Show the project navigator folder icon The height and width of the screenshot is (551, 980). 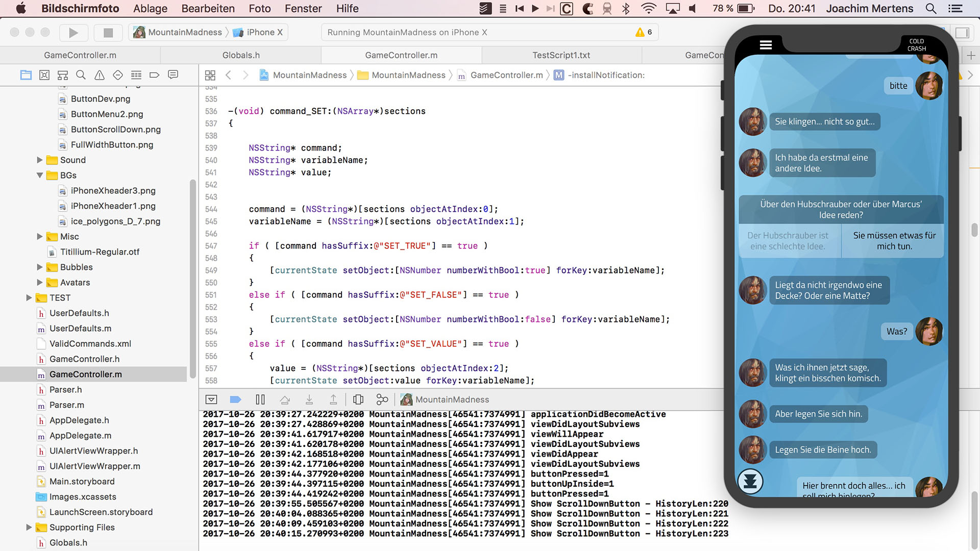click(x=26, y=75)
